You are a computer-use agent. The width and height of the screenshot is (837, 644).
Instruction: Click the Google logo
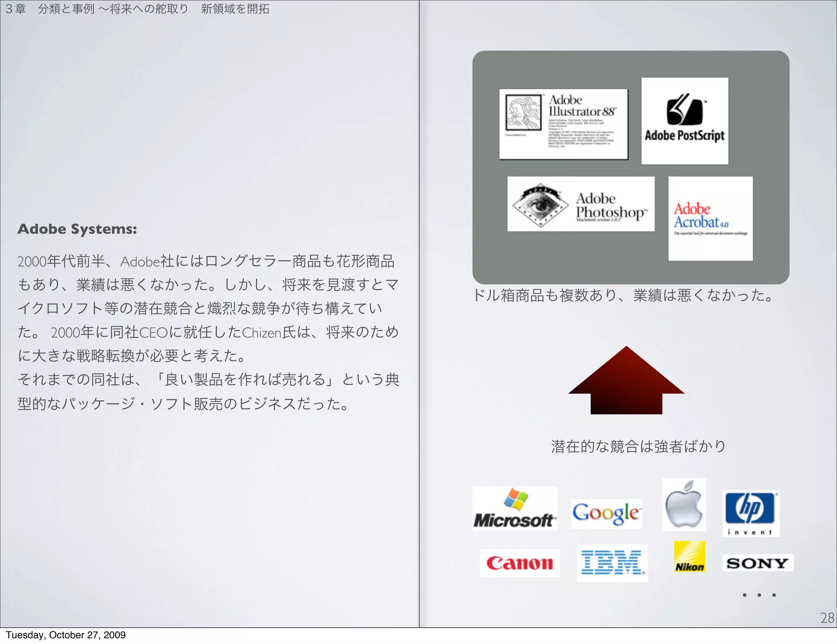pos(606,513)
